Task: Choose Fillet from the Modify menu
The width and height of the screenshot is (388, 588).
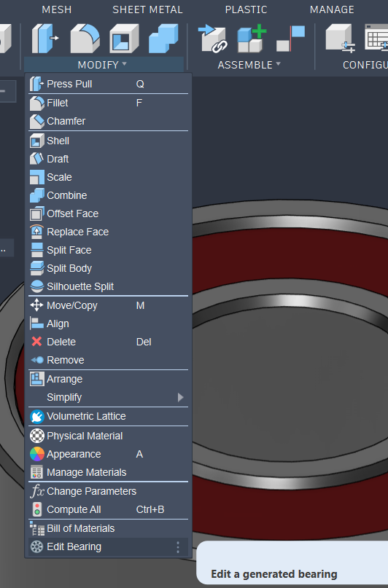Action: click(x=108, y=103)
